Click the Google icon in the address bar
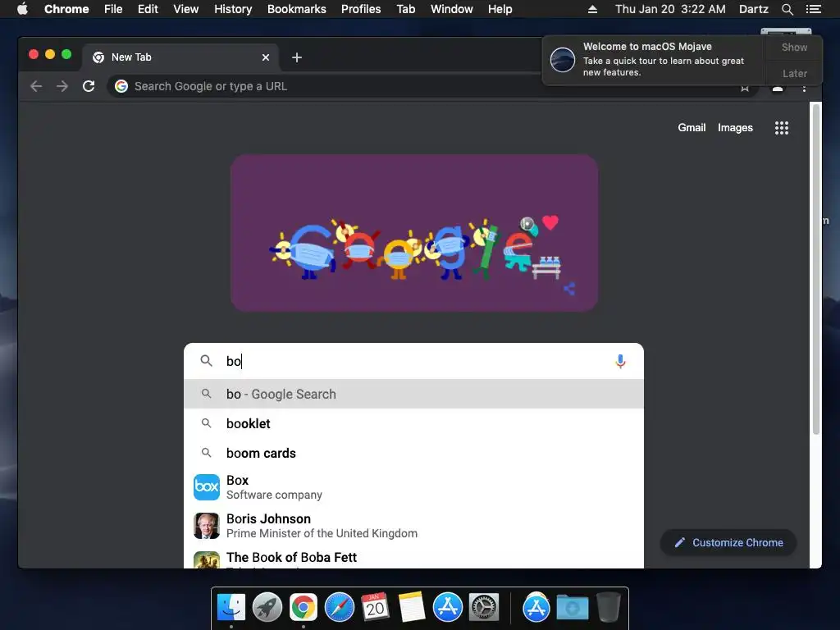 point(121,86)
